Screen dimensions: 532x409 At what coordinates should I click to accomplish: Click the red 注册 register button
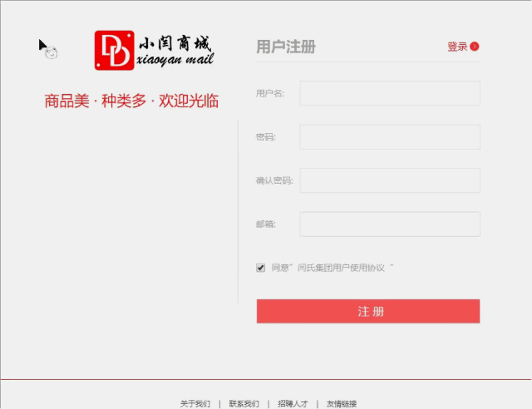coord(368,311)
